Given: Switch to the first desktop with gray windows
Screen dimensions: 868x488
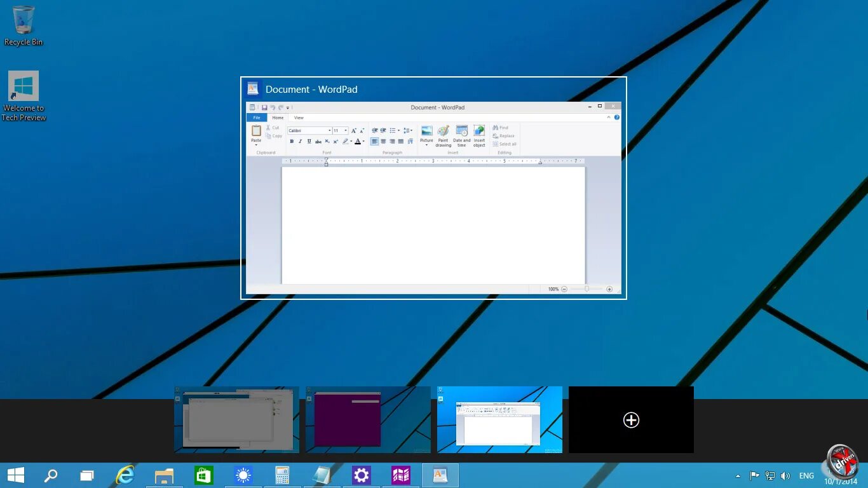Looking at the screenshot, I should point(236,419).
